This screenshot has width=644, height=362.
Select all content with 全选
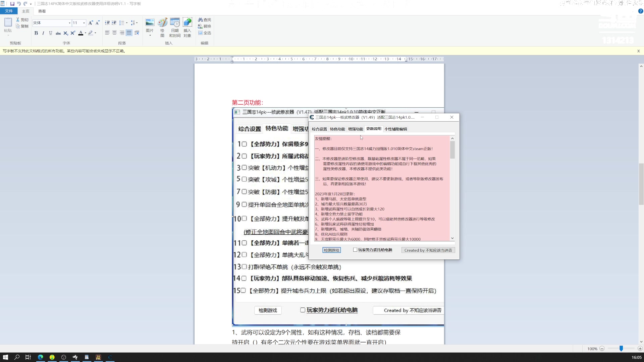point(204,33)
